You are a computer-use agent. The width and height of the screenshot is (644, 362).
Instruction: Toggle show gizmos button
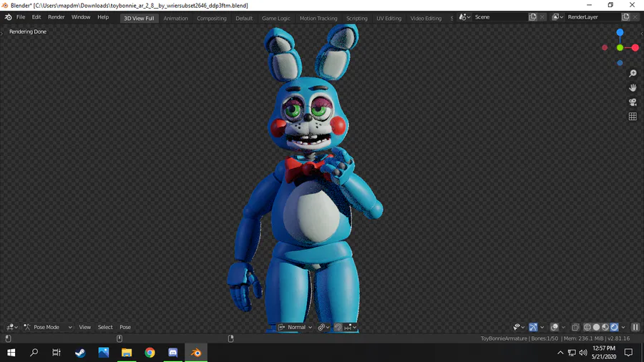click(x=533, y=327)
